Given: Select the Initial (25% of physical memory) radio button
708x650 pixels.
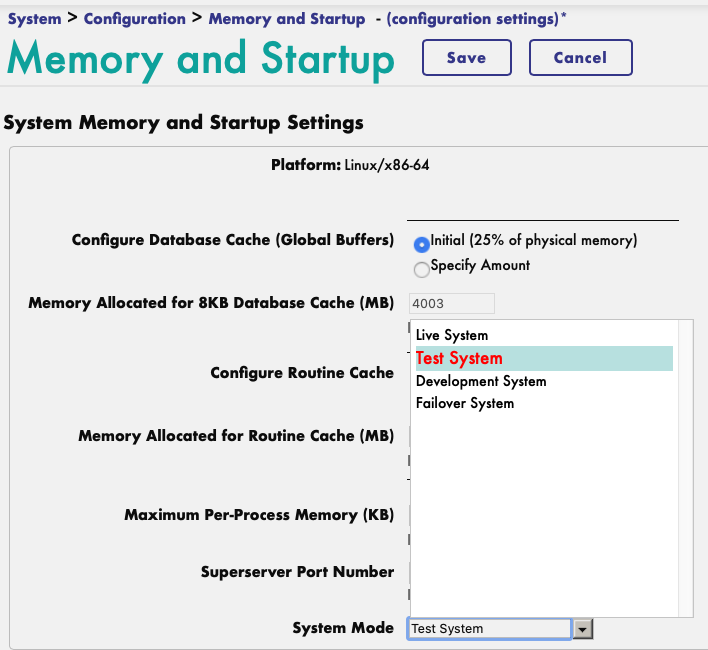Looking at the screenshot, I should pyautogui.click(x=422, y=244).
